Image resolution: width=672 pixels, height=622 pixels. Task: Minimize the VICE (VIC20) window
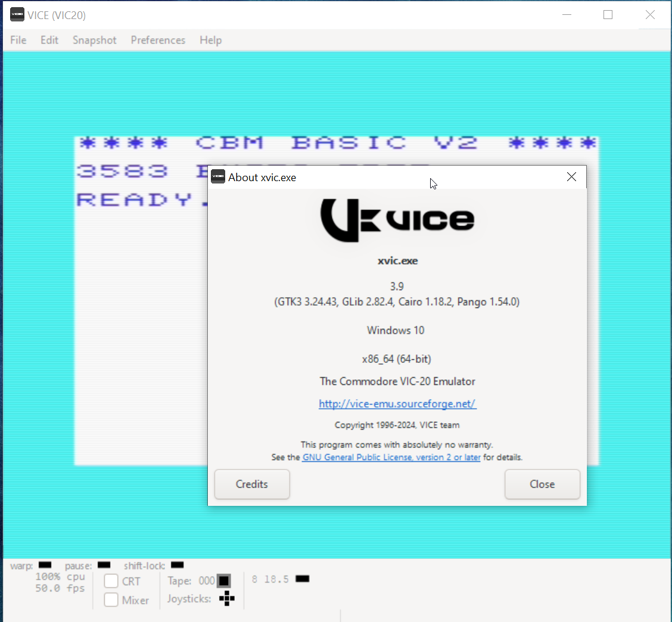[x=567, y=15]
